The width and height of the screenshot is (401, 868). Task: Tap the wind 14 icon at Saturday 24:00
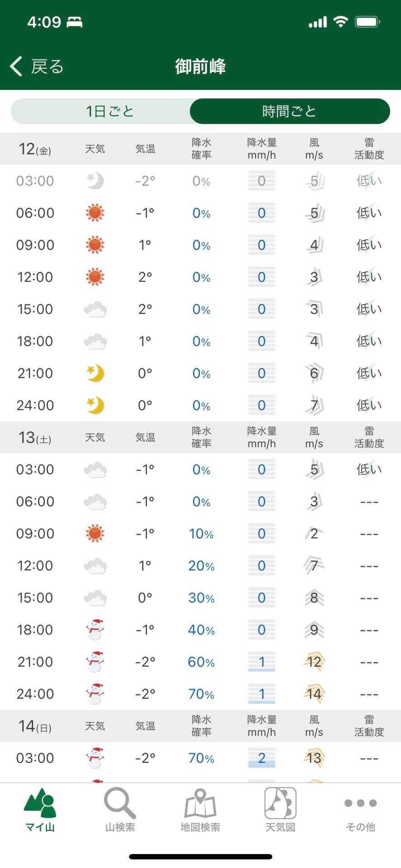[x=314, y=694]
